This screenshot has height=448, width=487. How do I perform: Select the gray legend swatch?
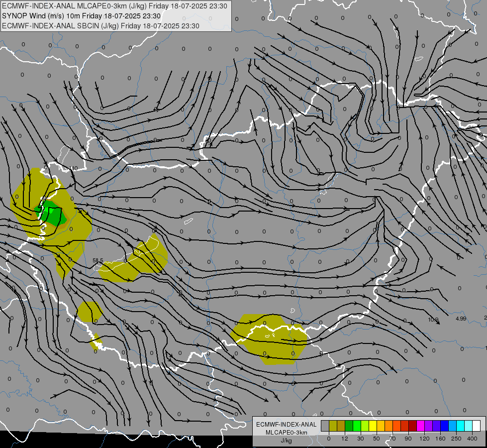tap(325, 426)
